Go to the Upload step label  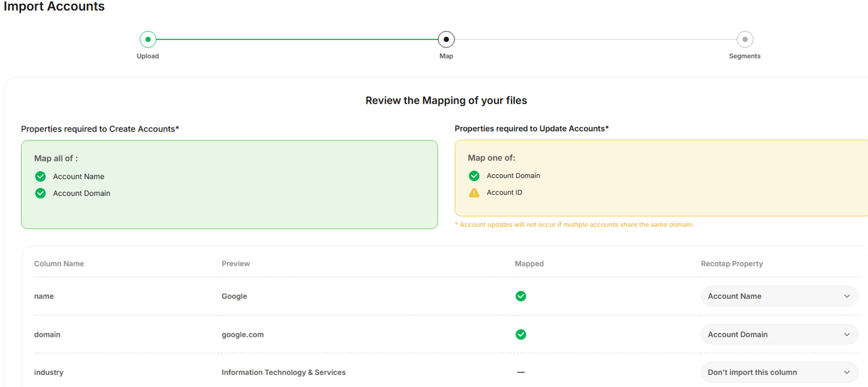148,56
